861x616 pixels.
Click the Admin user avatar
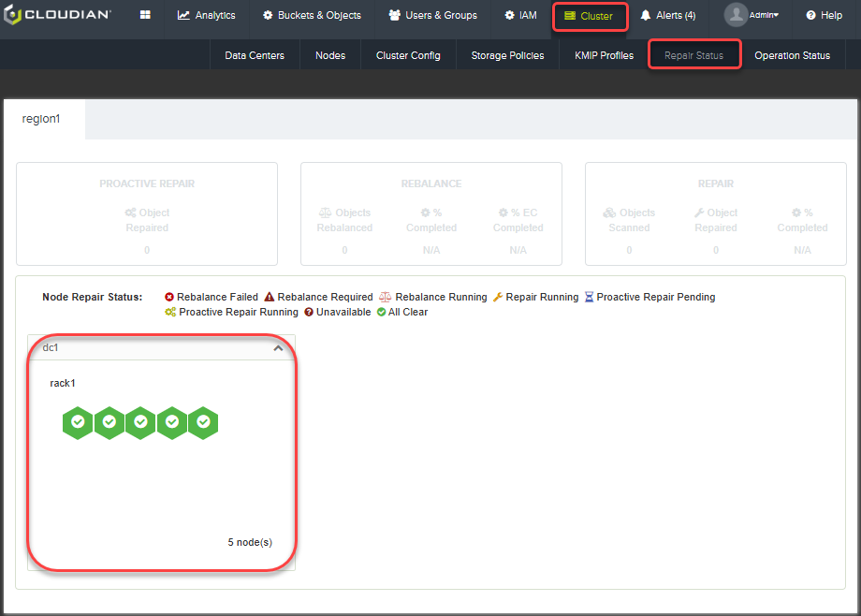736,15
